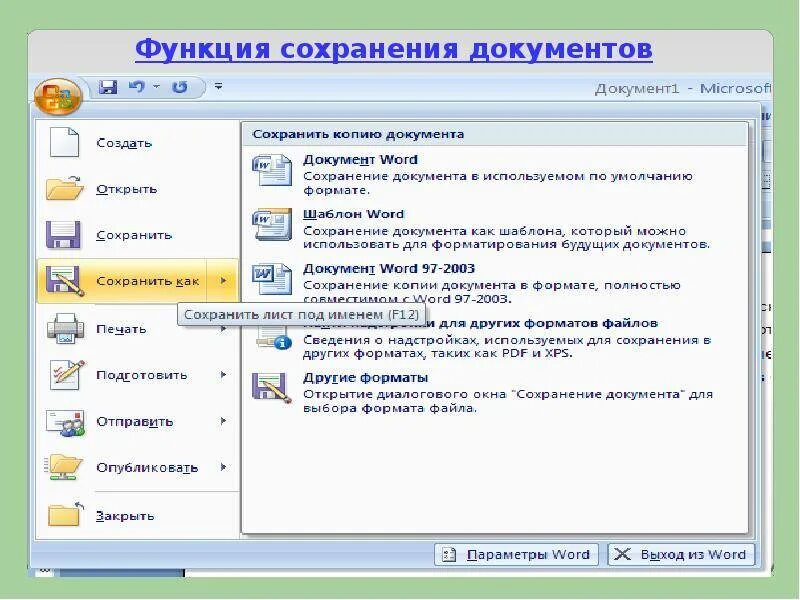Click the 'Сохранить копию документа' header text

(358, 134)
